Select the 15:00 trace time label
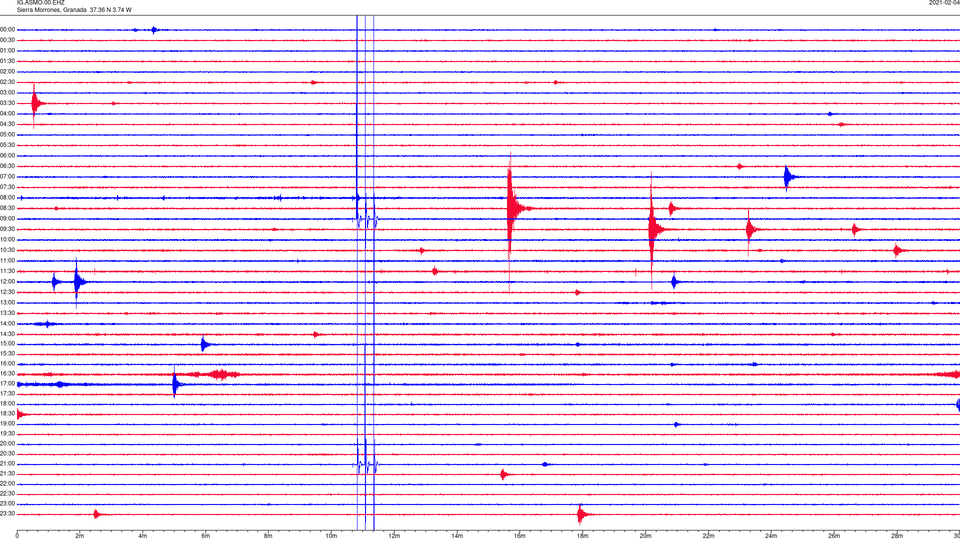The image size is (960, 540). [x=7, y=344]
